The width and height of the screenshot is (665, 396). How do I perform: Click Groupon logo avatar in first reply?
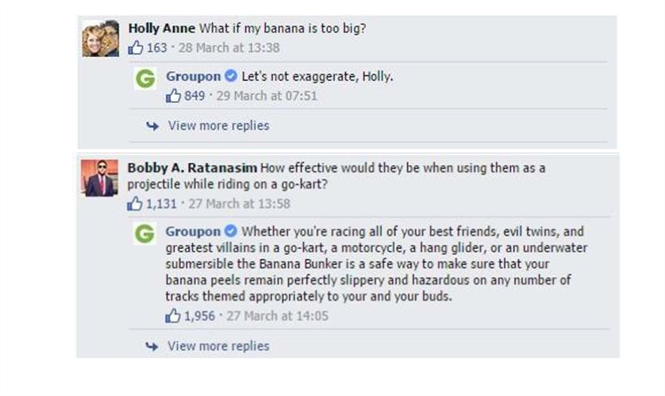(x=145, y=78)
